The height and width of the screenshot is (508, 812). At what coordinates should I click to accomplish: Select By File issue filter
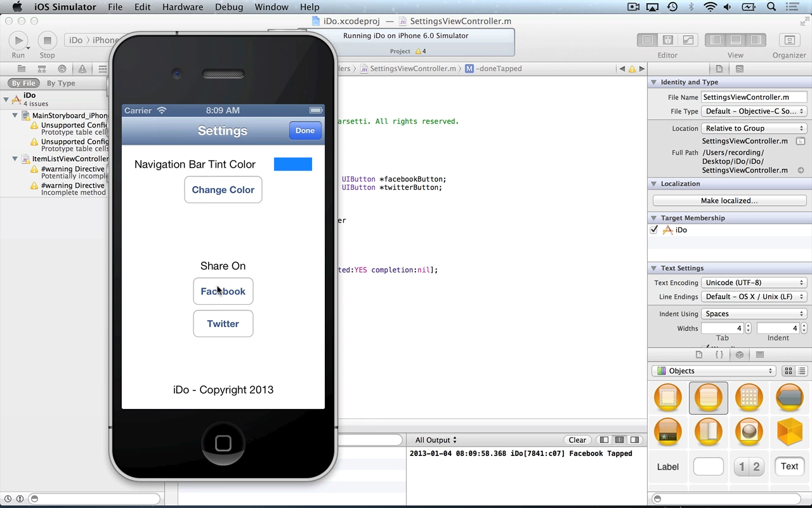point(23,83)
